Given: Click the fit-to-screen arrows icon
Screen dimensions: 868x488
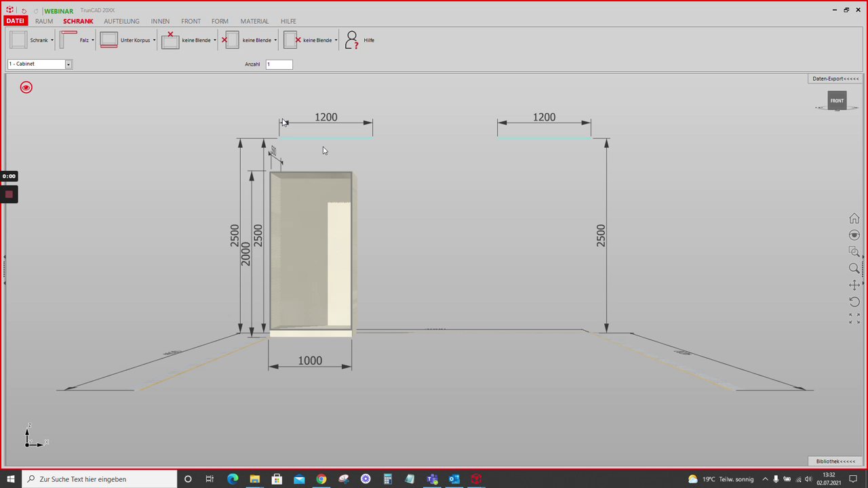Looking at the screenshot, I should (x=854, y=318).
